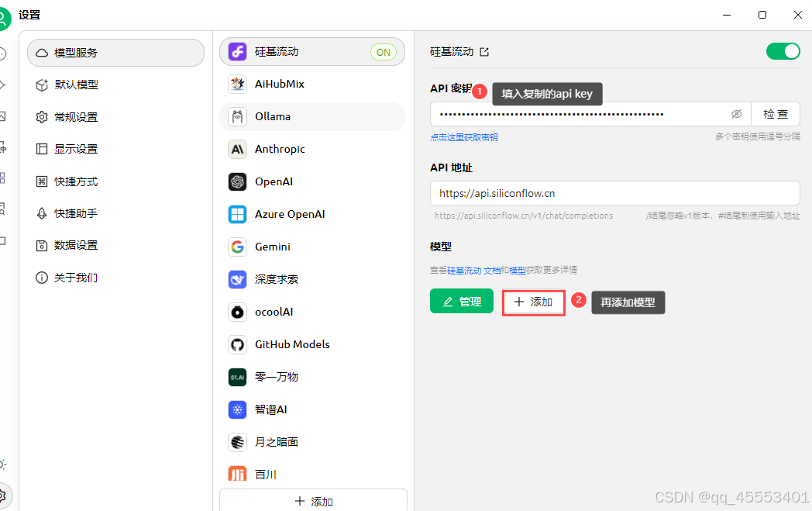Click the Ollama llama icon
The image size is (812, 511).
pos(237,116)
